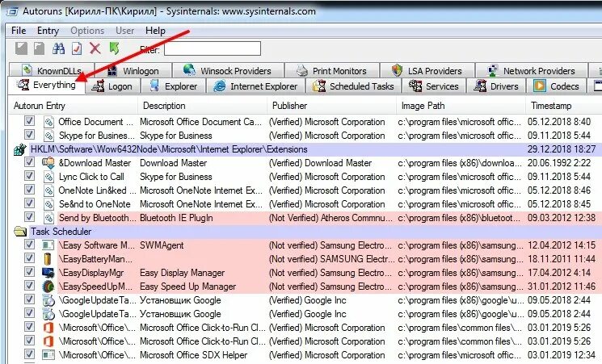Screen dimensions: 602x364
Task: Click the first Microsoft\Office Click-to-Run orange icon
Action: [48, 328]
